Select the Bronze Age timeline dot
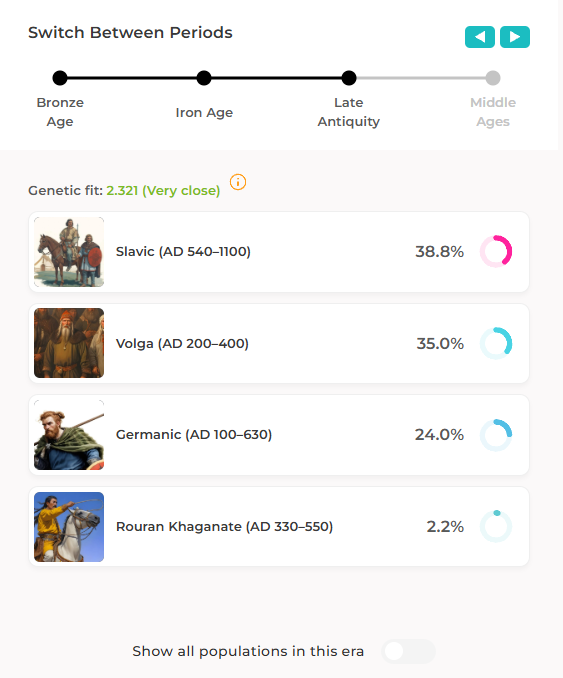The image size is (563, 678). click(x=60, y=78)
